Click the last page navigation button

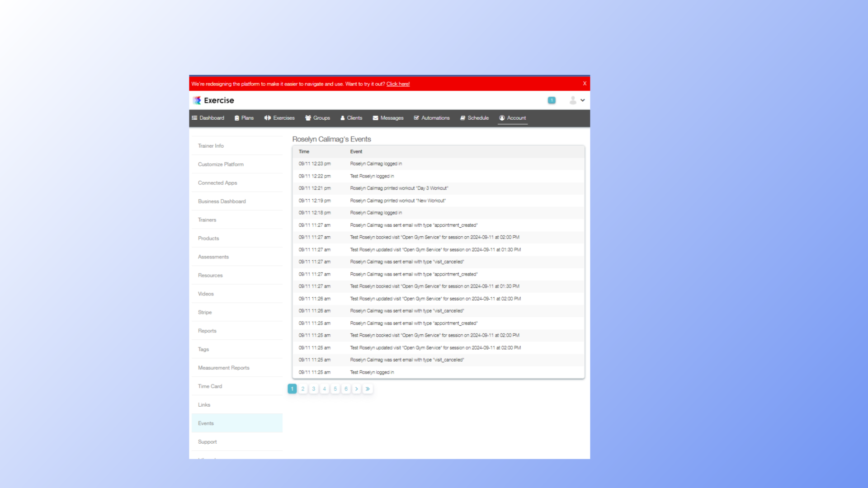tap(368, 389)
